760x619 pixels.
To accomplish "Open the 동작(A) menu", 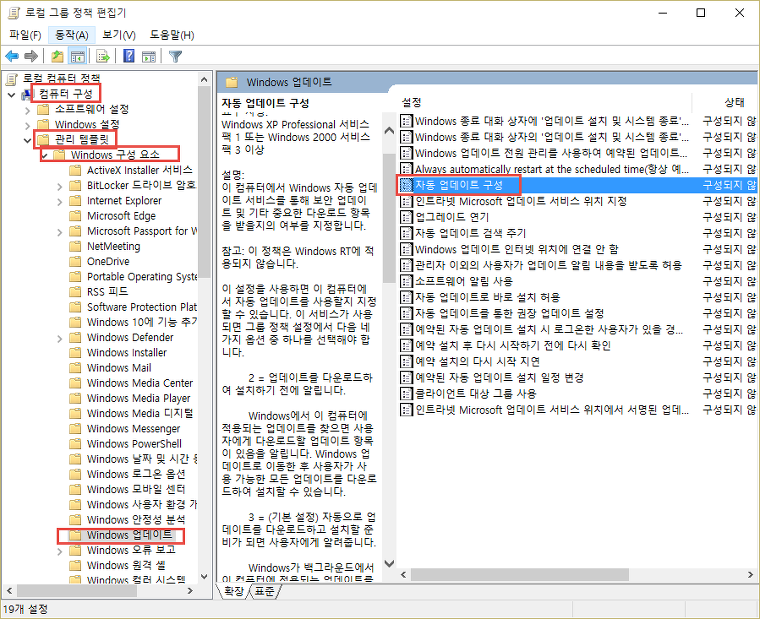I will pos(72,35).
